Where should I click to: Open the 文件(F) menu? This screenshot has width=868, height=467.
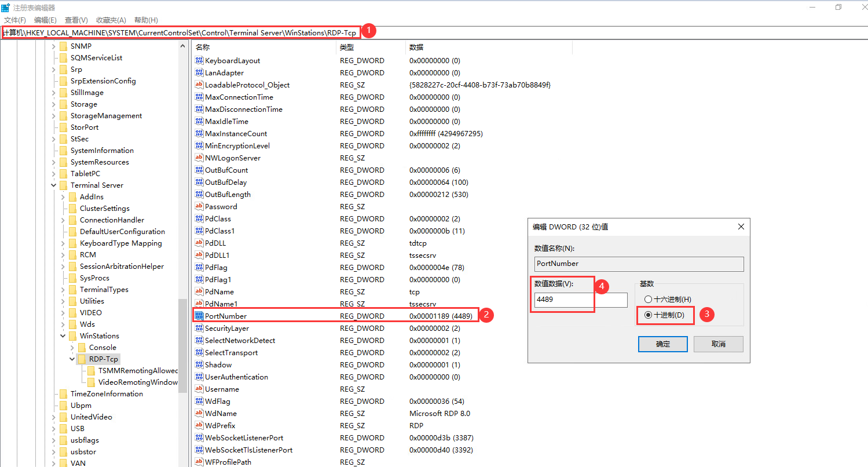coord(14,20)
